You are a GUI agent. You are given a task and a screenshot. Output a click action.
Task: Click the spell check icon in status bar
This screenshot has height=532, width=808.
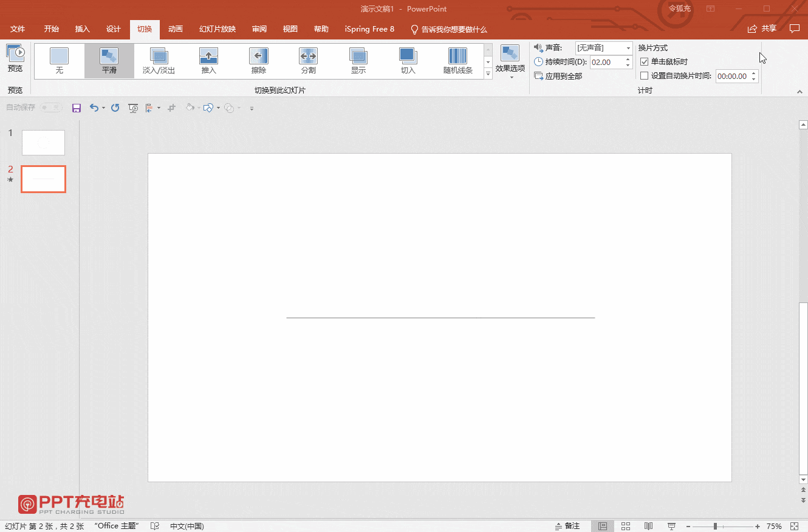(x=155, y=526)
